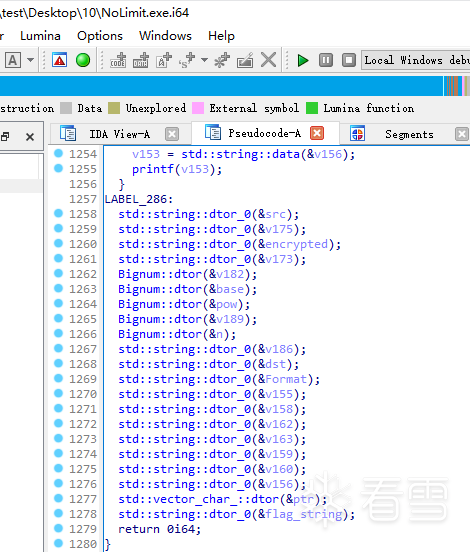
Task: Click the printf call on line 1255
Action: pyautogui.click(x=153, y=169)
